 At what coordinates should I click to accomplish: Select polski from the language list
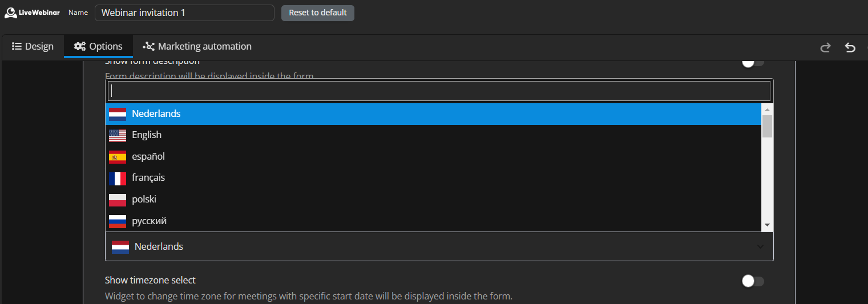[x=144, y=200]
